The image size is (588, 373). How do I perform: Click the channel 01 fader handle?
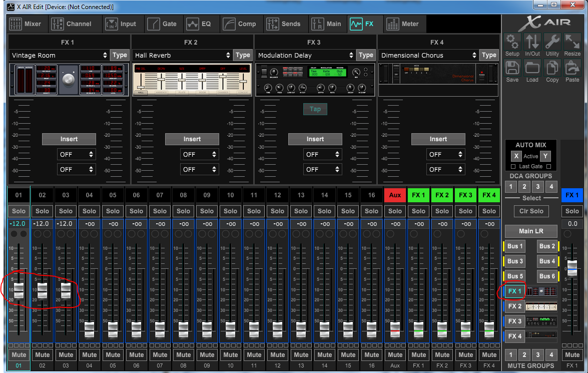coord(19,291)
